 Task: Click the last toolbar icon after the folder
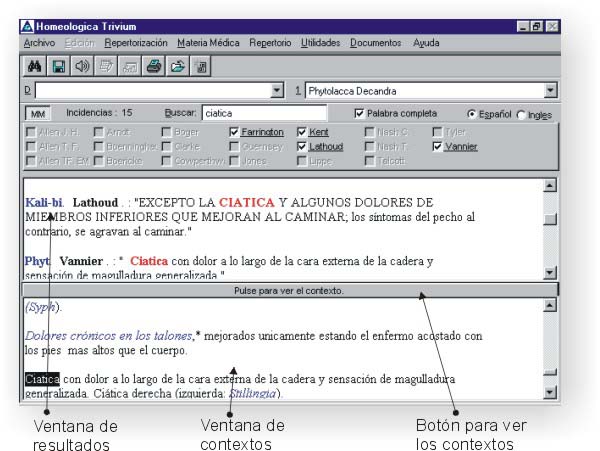201,67
